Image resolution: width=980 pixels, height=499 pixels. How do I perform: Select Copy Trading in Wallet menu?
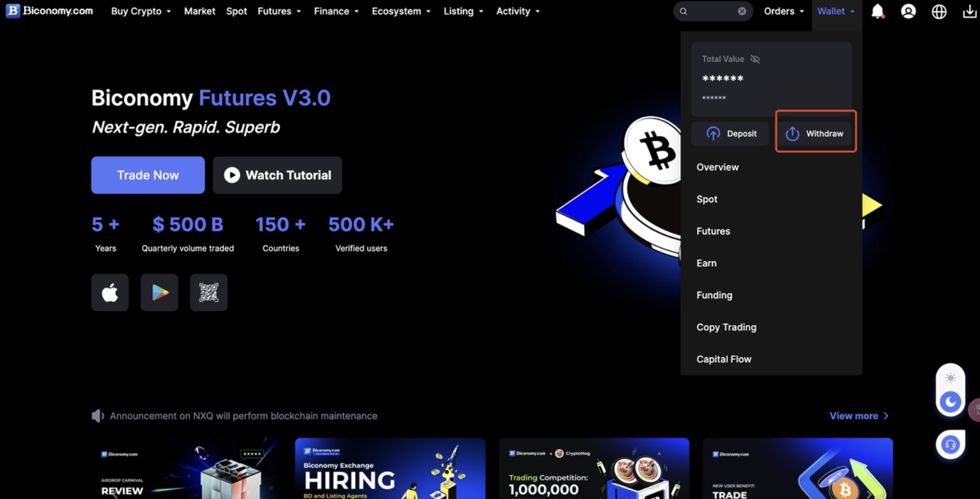click(726, 327)
